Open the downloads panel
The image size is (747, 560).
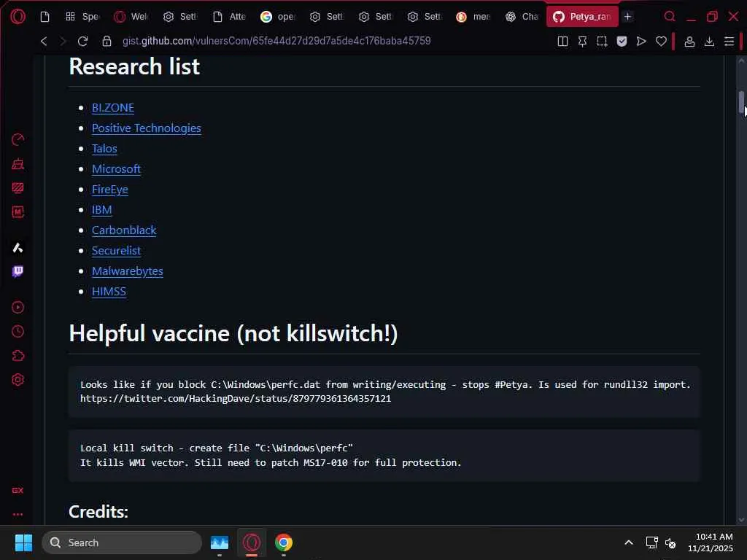tap(709, 42)
